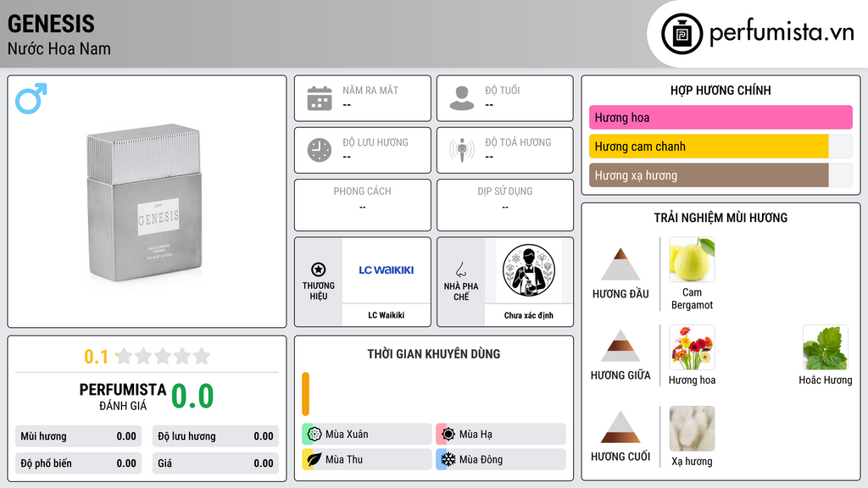This screenshot has height=488, width=868.
Task: Click the Trải nghiệm mùi hương heading
Action: (721, 218)
